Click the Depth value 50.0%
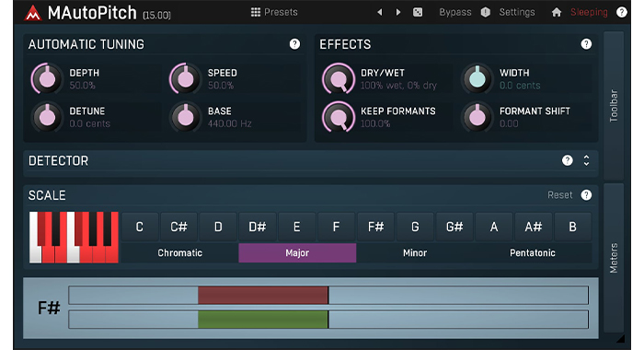Viewport: 644px width, 350px height. [x=82, y=86]
